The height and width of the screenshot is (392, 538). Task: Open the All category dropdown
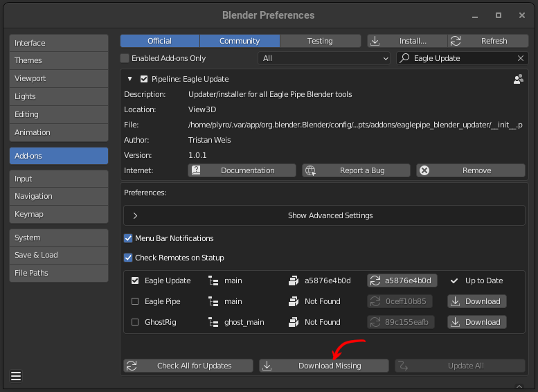click(324, 58)
